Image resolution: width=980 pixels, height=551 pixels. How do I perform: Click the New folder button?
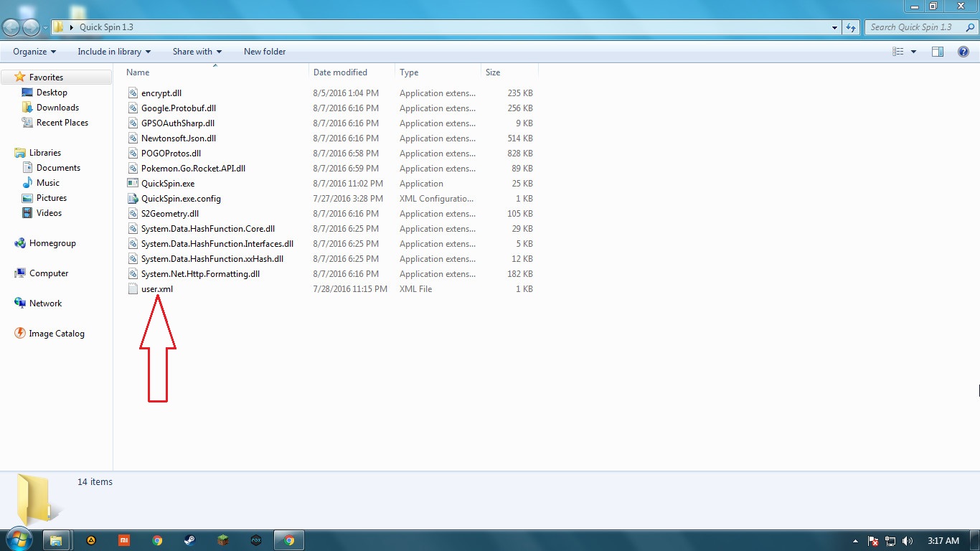click(265, 52)
